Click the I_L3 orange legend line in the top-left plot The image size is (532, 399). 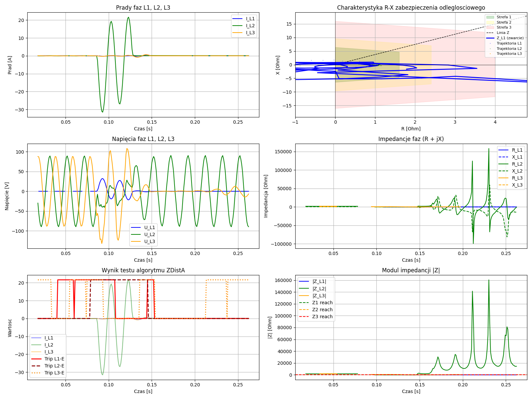[237, 33]
